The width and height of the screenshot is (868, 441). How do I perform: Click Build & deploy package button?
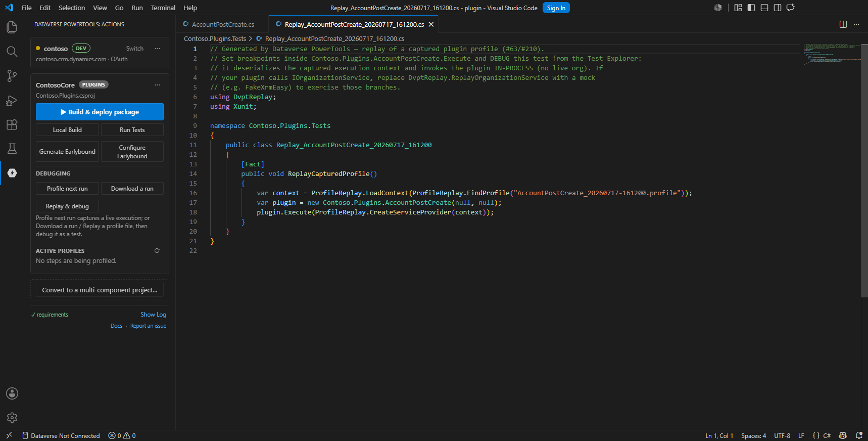click(x=100, y=112)
